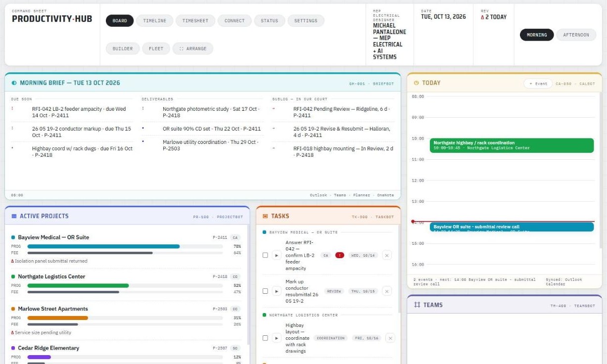This screenshot has width=607, height=364.
Task: Click the red current-time marker on calendar
Action: click(x=413, y=222)
